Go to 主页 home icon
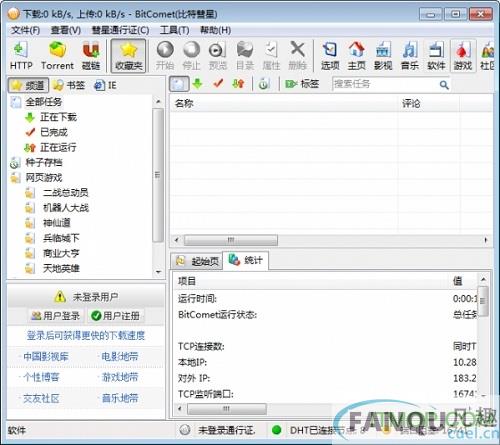Image resolution: width=500 pixels, height=445 pixels. (357, 56)
